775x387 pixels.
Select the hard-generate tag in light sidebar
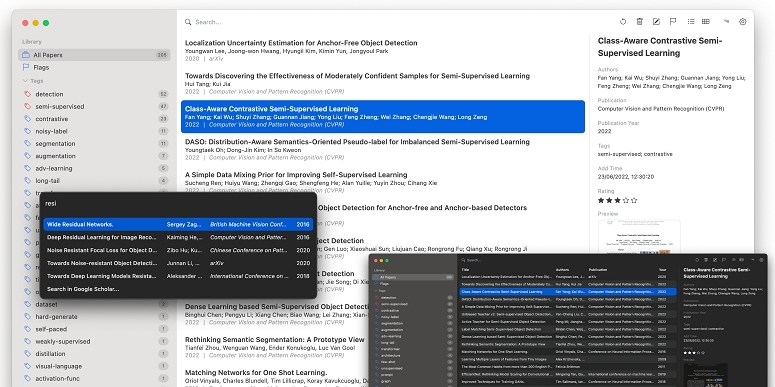point(95,317)
